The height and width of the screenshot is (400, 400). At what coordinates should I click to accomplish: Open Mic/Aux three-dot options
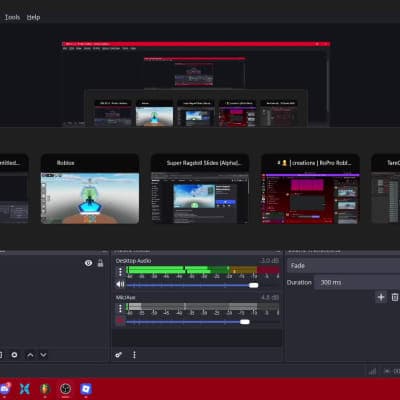click(x=120, y=308)
